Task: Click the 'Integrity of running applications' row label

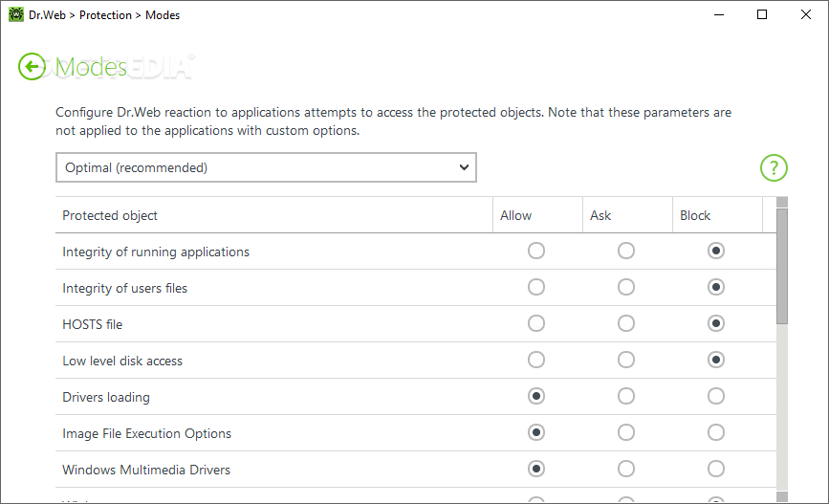Action: (156, 252)
